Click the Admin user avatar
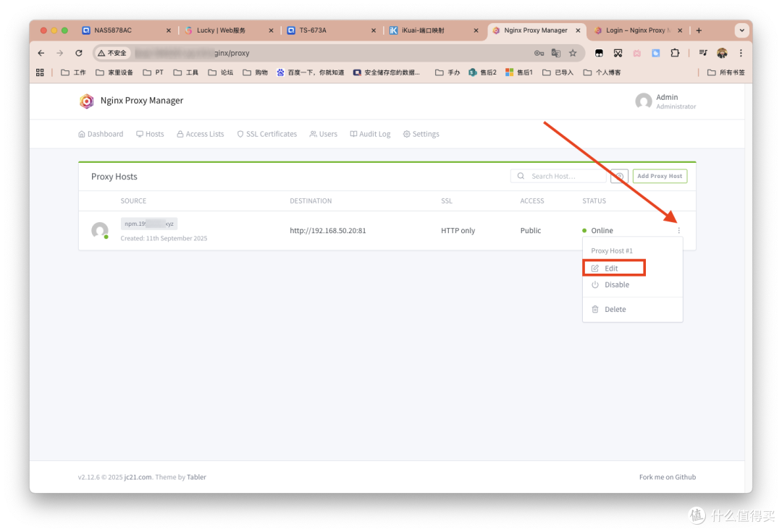The width and height of the screenshot is (782, 532). (x=644, y=101)
